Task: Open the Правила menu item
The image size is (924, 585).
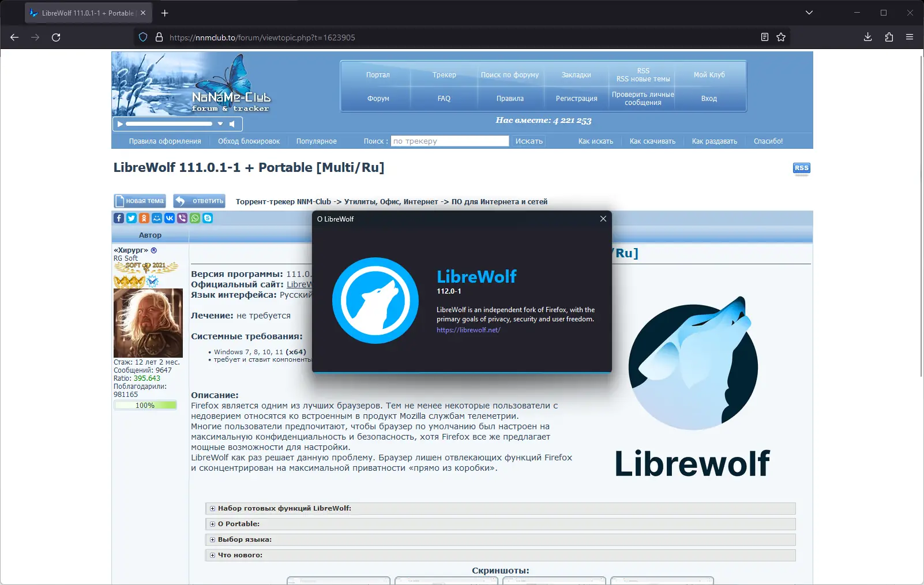Action: click(510, 99)
